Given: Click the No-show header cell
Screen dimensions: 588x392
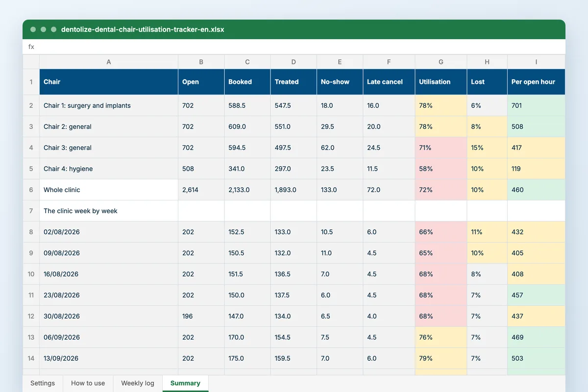Looking at the screenshot, I should [340, 82].
